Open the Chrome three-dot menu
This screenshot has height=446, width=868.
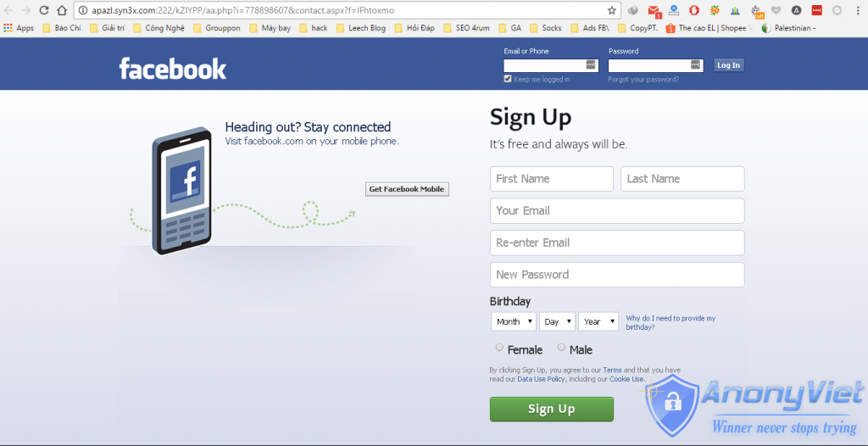[857, 10]
